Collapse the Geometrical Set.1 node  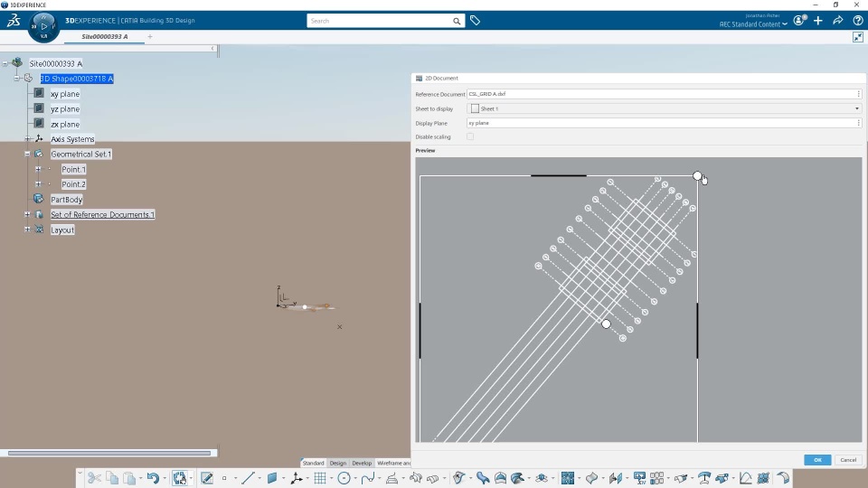(x=27, y=154)
